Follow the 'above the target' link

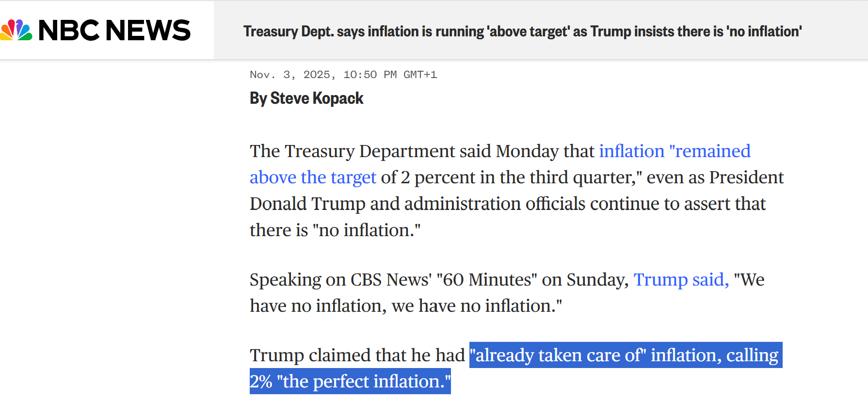coord(313,177)
